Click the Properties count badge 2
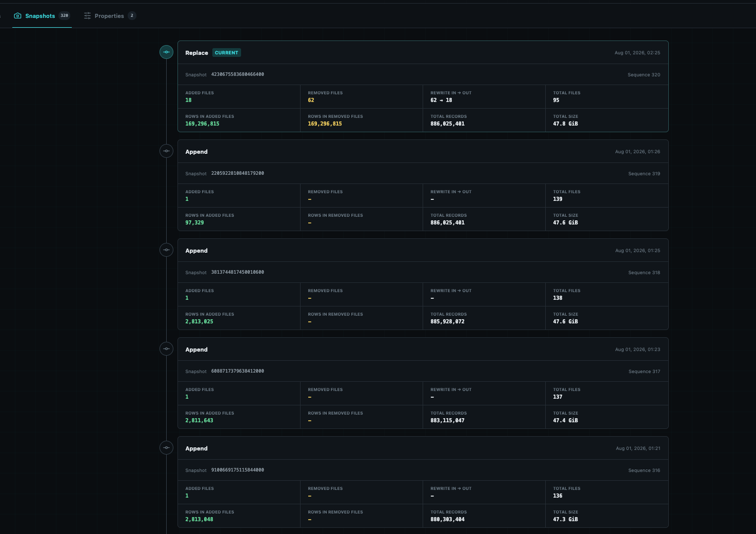This screenshot has height=534, width=756. pos(132,15)
